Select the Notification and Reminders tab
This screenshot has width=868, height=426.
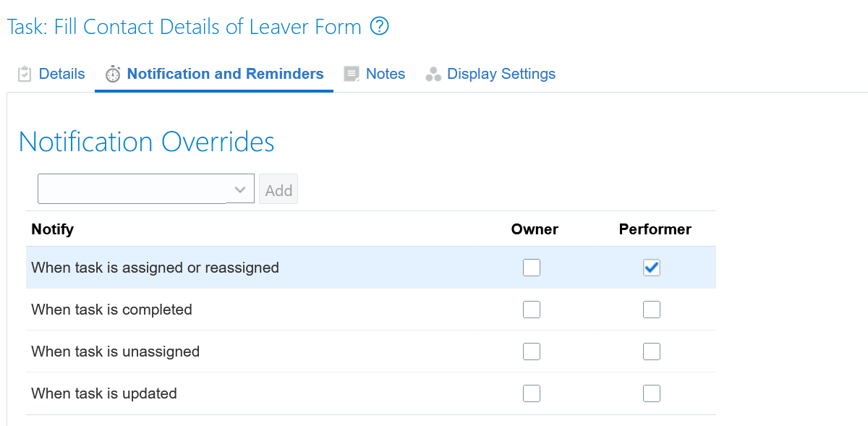coord(214,74)
